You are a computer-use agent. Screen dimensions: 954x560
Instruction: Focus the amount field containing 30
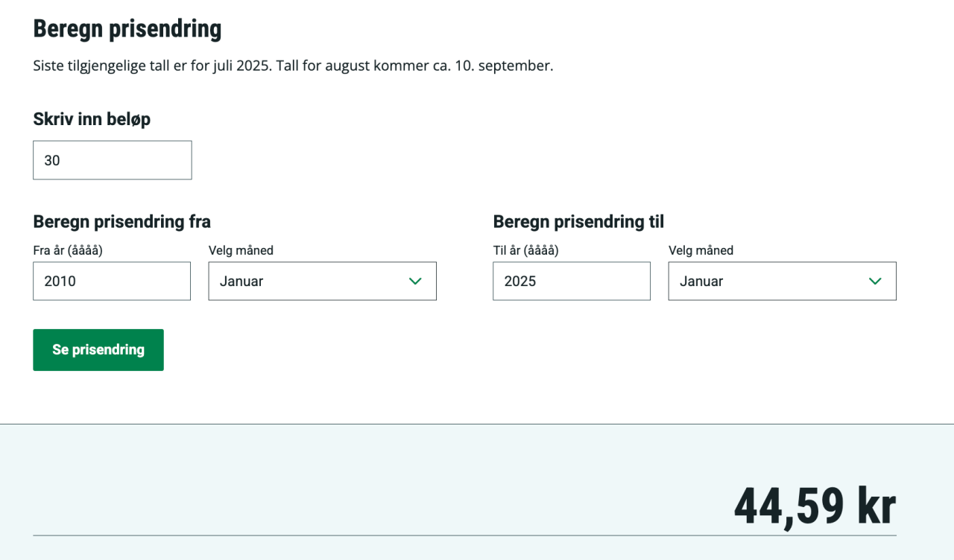(x=112, y=160)
